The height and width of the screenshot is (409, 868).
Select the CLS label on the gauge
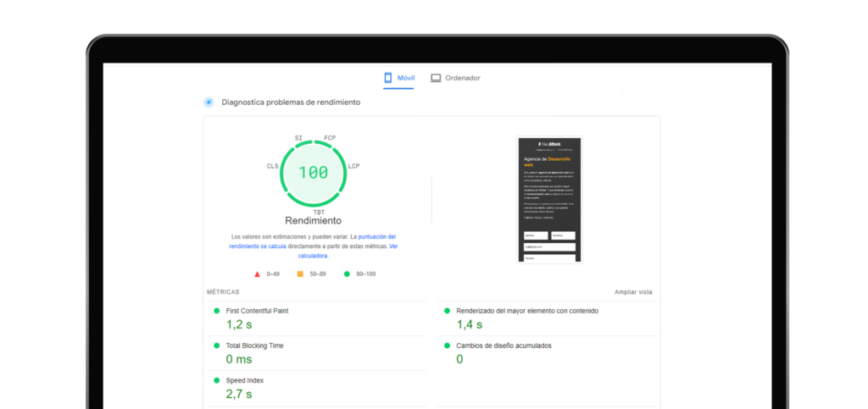(272, 166)
